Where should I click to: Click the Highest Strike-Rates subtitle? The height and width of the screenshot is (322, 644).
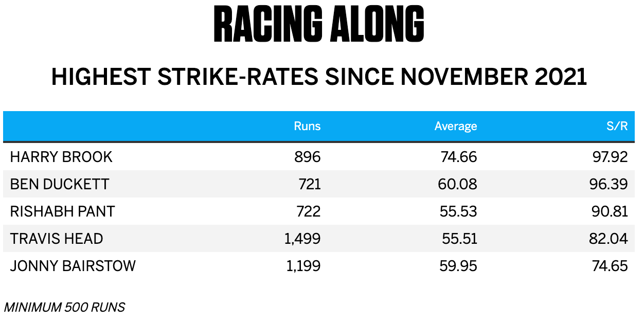[319, 77]
